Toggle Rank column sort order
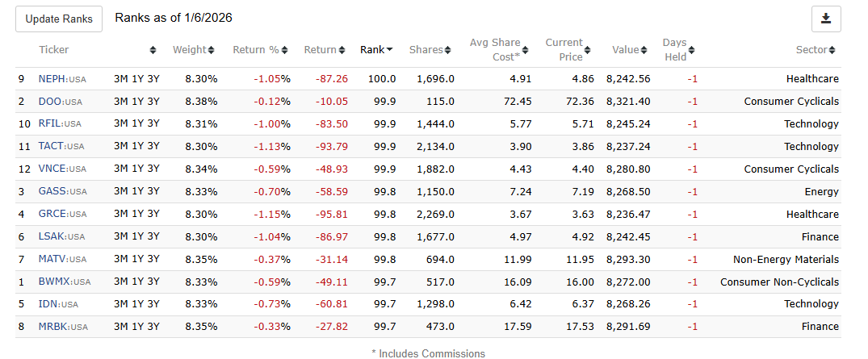This screenshot has width=868, height=359. (x=376, y=50)
